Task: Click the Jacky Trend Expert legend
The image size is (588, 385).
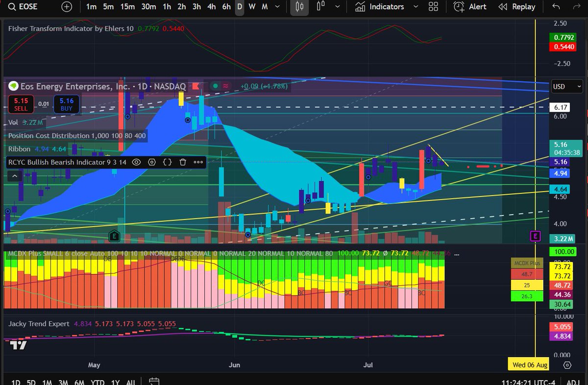Action: tap(92, 324)
